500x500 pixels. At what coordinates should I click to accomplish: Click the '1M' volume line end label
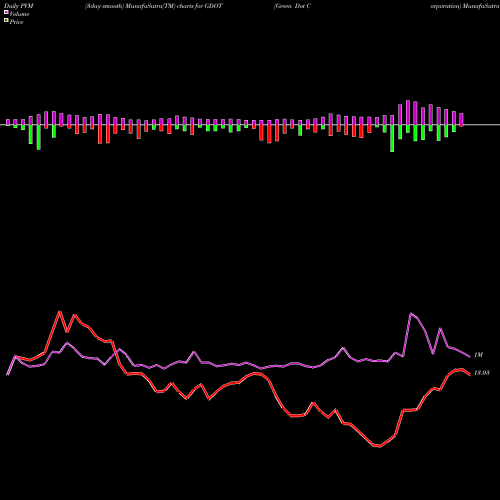pyautogui.click(x=478, y=355)
